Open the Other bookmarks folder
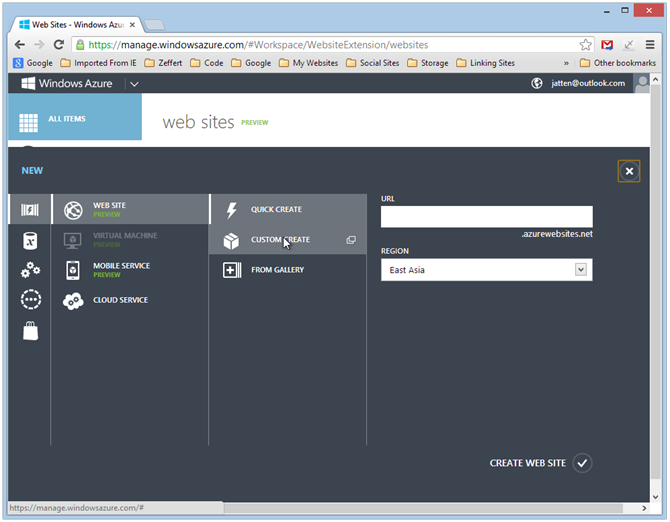This screenshot has width=670, height=522. click(x=618, y=63)
